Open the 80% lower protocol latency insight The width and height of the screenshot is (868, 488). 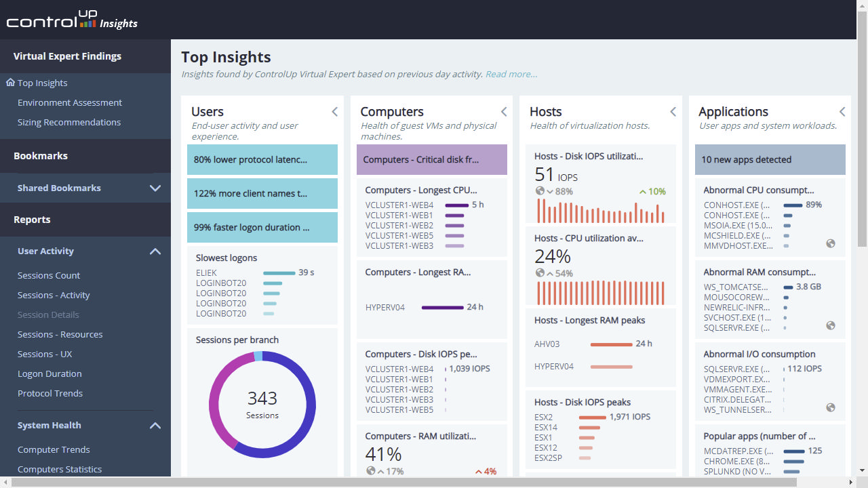click(262, 160)
